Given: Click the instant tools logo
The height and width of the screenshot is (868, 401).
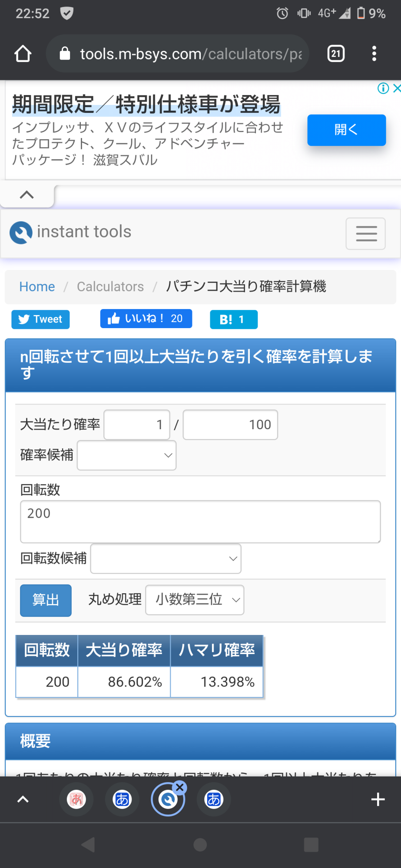Looking at the screenshot, I should 70,232.
